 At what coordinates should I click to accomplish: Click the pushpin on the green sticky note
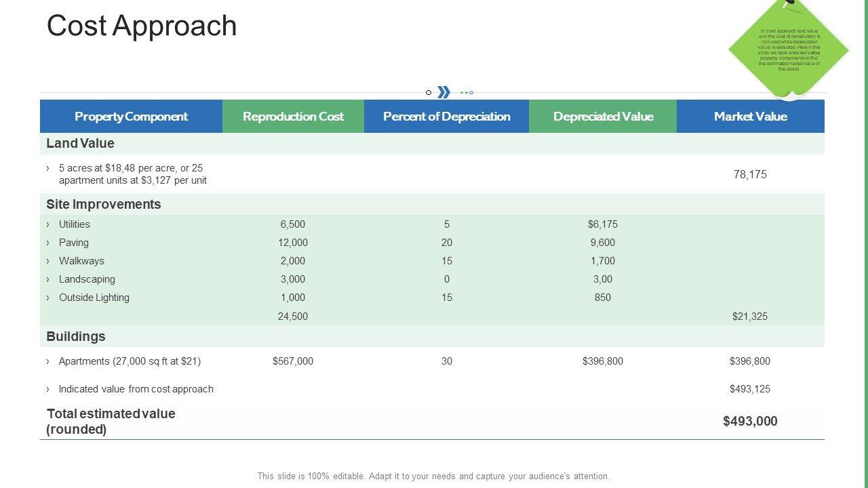point(790,5)
